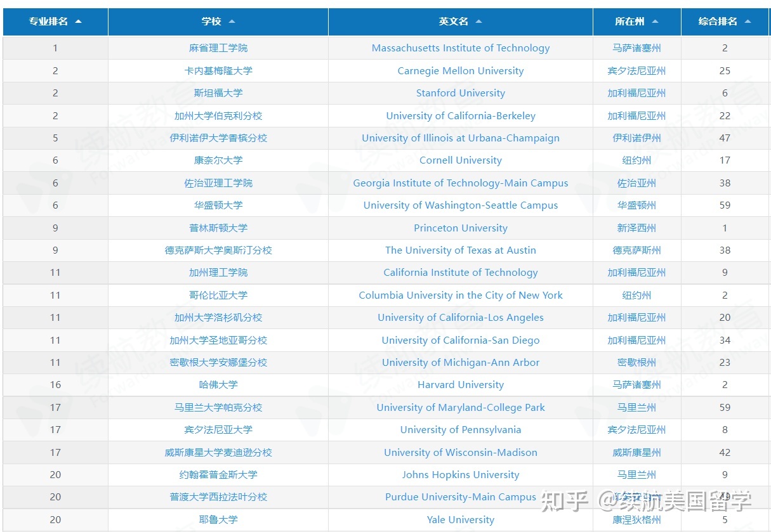Click 佐治亚州 state link

tap(636, 183)
